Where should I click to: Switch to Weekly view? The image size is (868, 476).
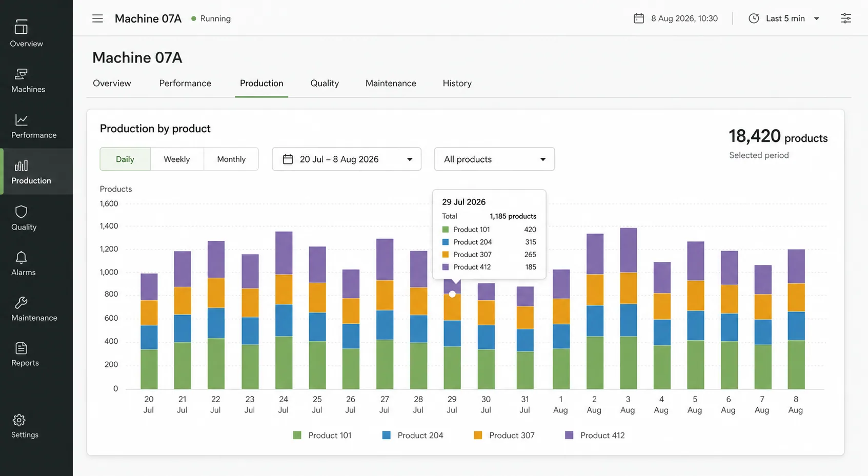(177, 159)
